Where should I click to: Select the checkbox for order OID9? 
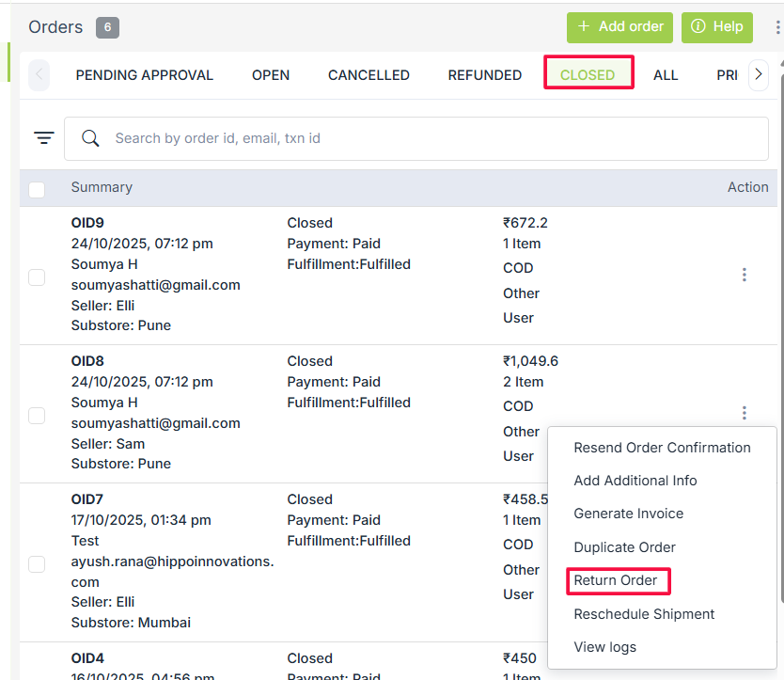(37, 277)
